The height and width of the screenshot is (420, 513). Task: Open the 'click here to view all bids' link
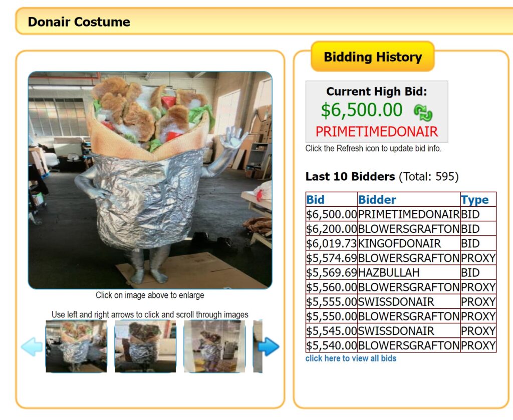coord(351,358)
